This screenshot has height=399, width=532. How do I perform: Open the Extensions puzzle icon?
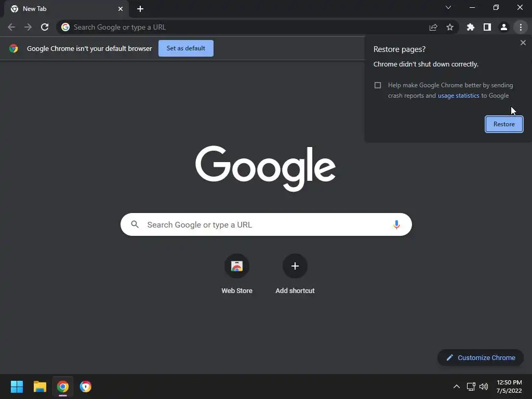471,27
